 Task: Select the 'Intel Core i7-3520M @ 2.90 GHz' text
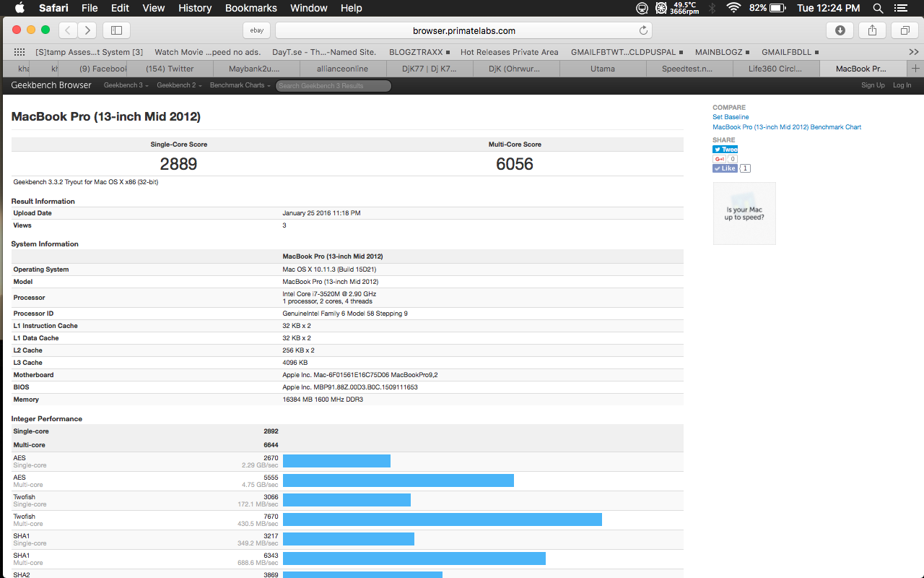point(329,294)
